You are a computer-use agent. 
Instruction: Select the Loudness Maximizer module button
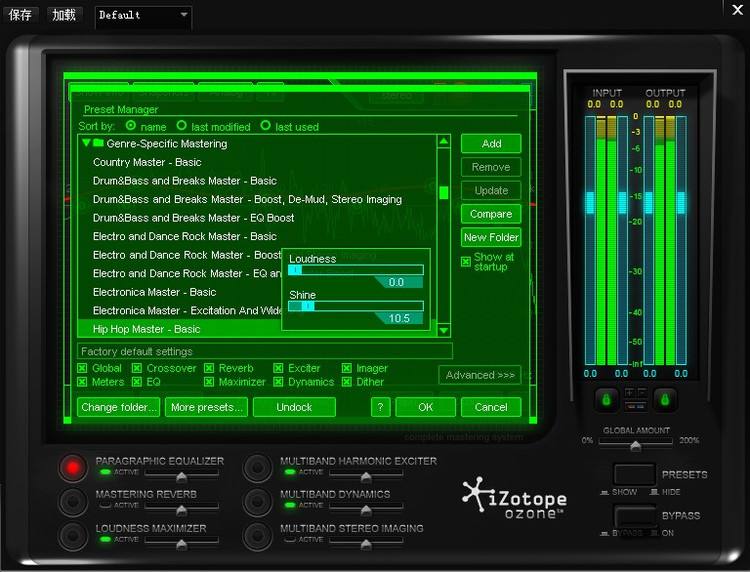pos(73,535)
